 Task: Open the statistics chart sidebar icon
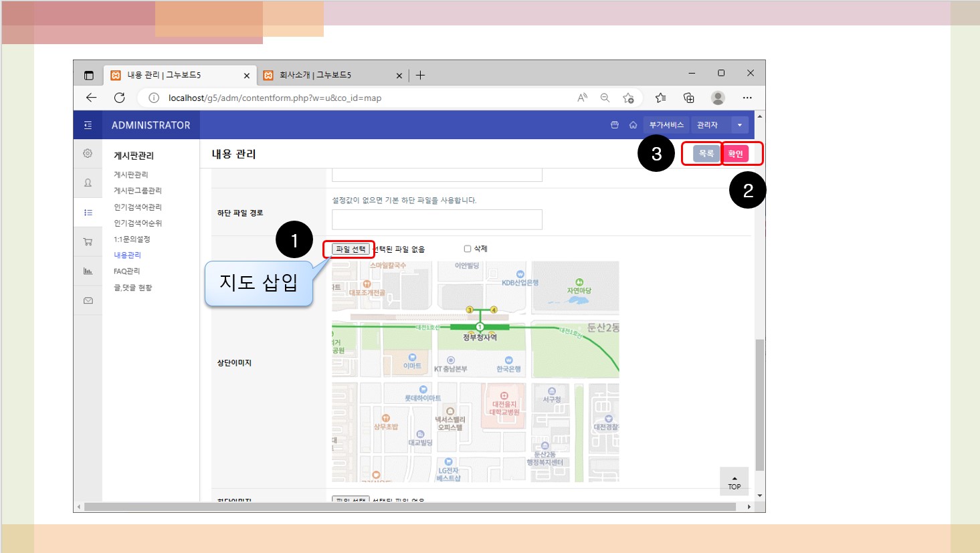tap(88, 271)
